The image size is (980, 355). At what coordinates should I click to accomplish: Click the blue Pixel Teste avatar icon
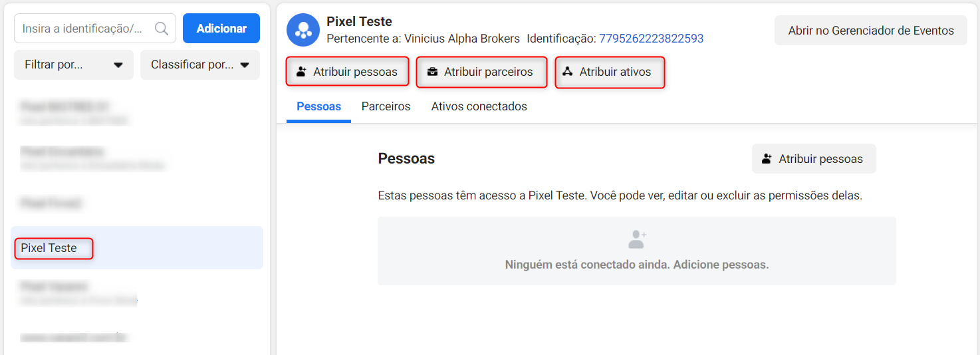point(303,30)
